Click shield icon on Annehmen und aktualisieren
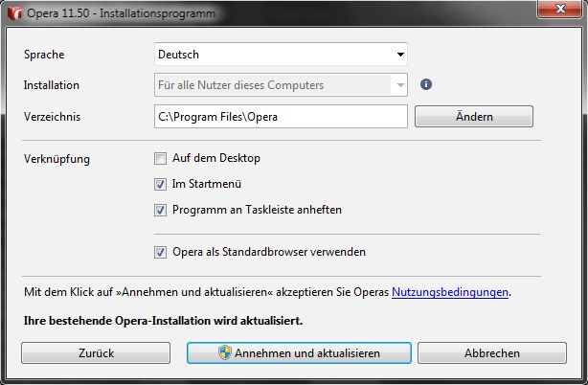The width and height of the screenshot is (588, 385). click(225, 352)
